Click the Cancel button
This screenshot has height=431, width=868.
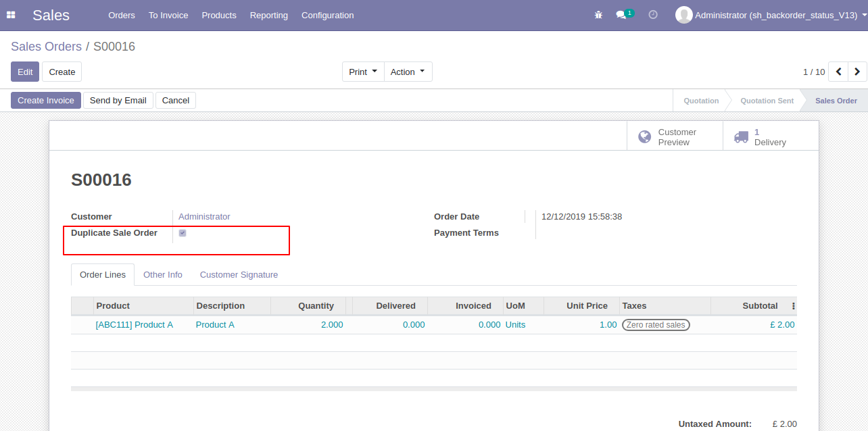(176, 101)
